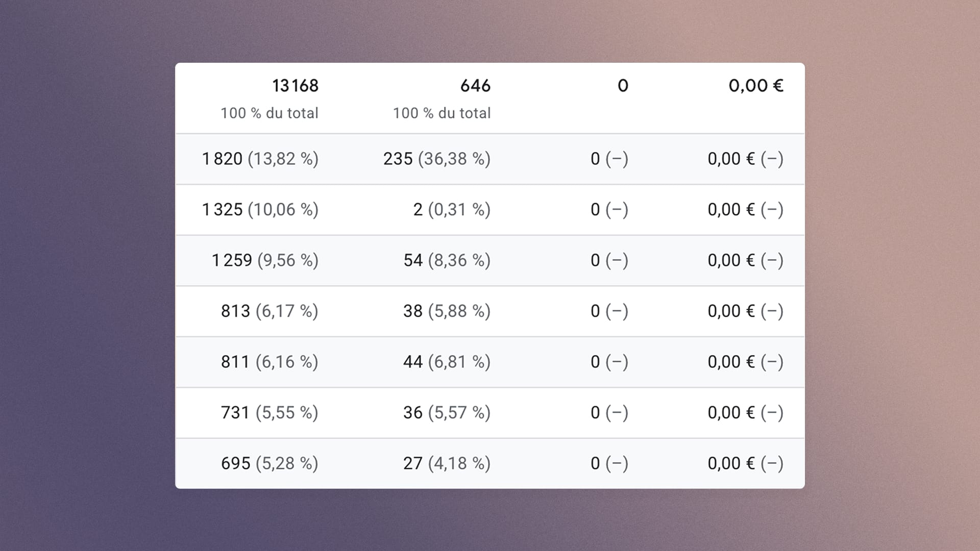
Task: Select the cell 2 (0,31 %)
Action: [452, 209]
